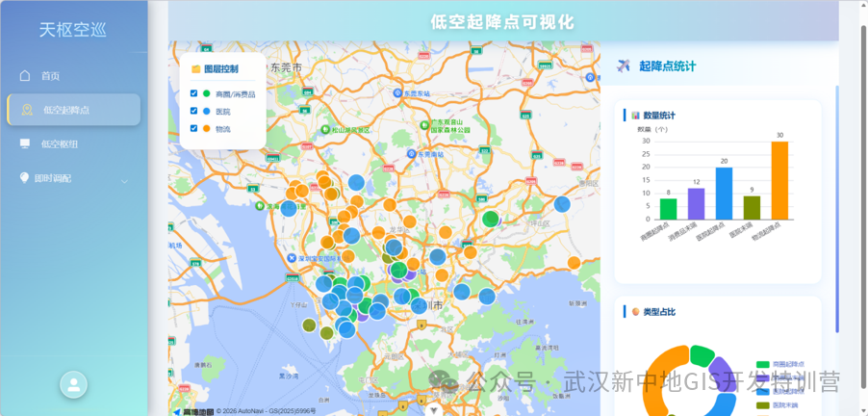
Task: Click the orange 物流起降点 bar valued 30
Action: [779, 181]
